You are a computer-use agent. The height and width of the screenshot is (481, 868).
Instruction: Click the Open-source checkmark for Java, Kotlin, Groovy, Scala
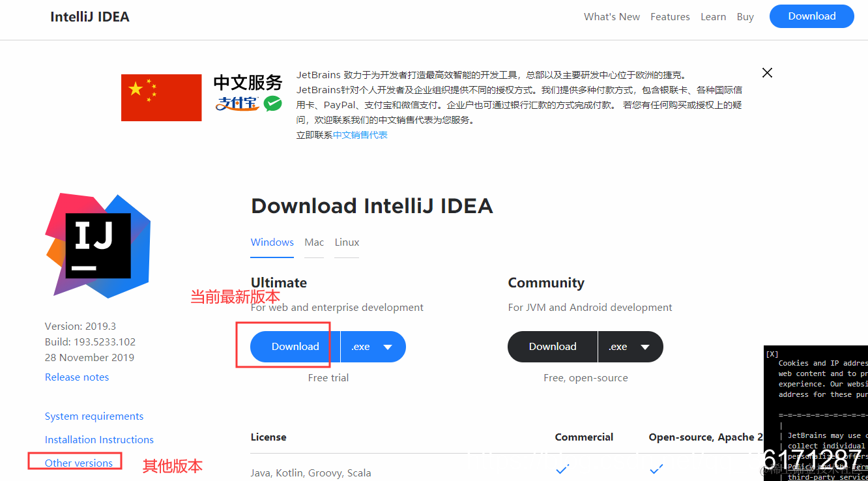pos(656,469)
